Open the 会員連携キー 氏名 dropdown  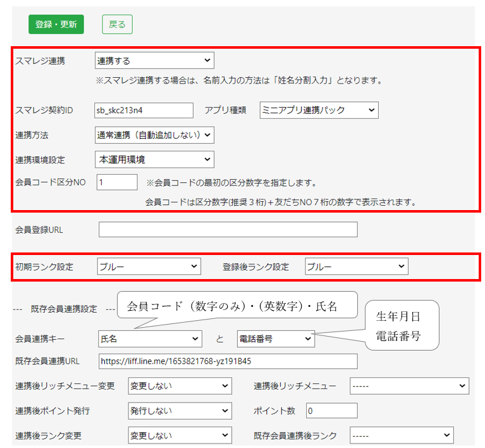click(150, 339)
